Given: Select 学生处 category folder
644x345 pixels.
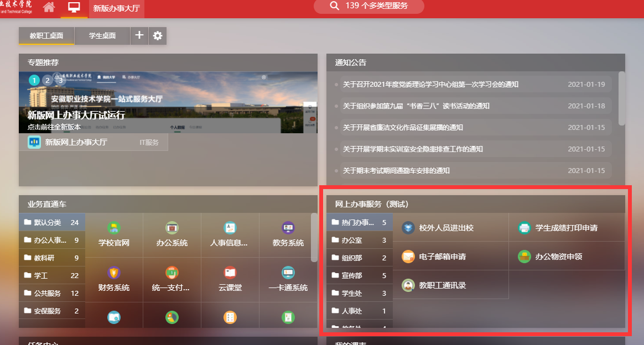Looking at the screenshot, I should click(x=360, y=294).
